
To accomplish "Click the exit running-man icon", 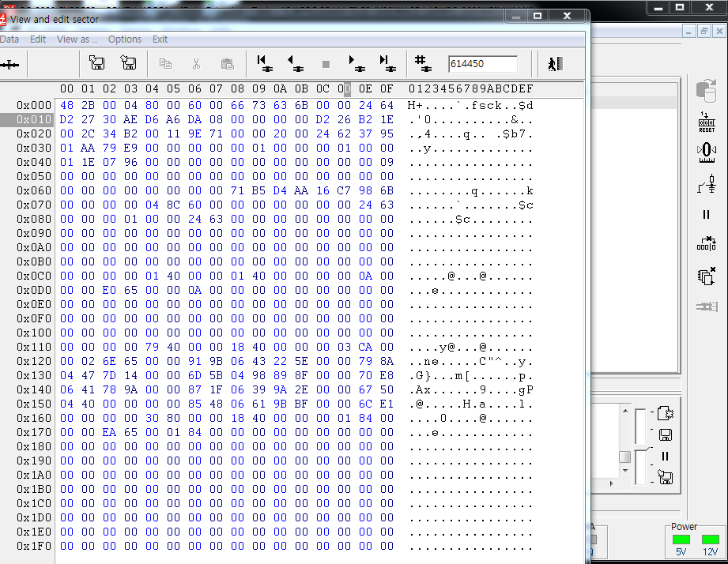I will 555,63.
